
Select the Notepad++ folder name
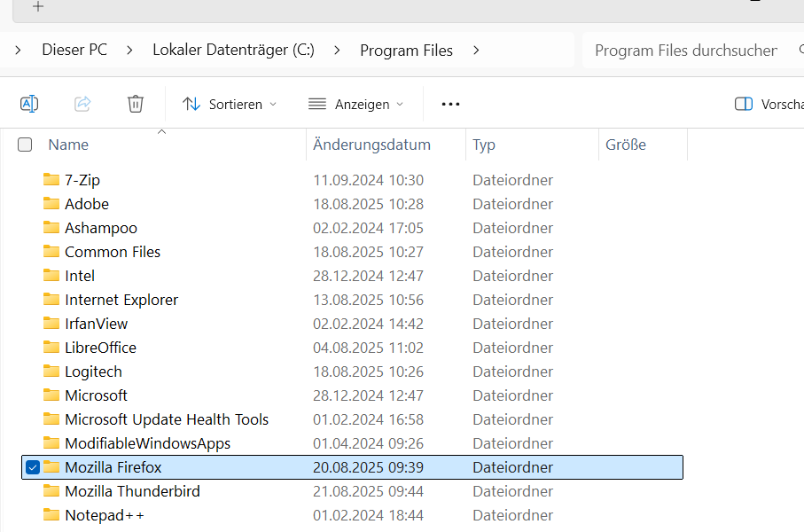click(105, 515)
